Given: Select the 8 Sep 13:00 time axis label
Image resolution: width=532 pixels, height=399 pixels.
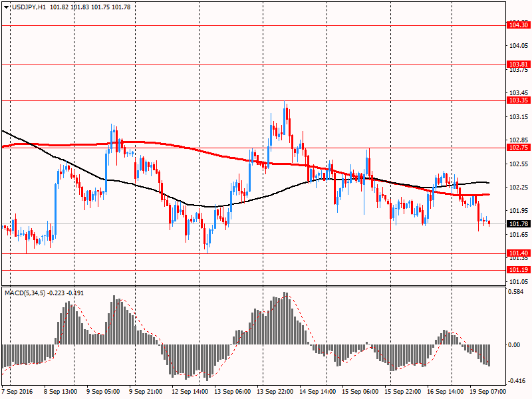Looking at the screenshot, I should click(61, 392).
